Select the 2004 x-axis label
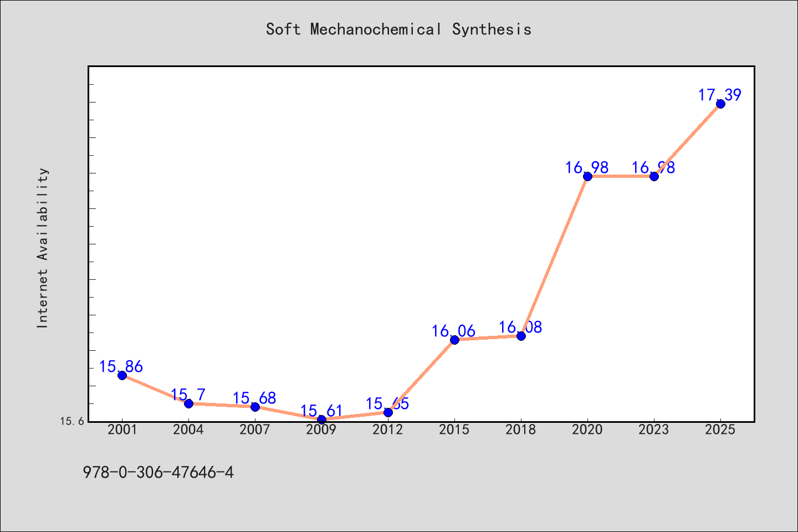 [x=188, y=430]
